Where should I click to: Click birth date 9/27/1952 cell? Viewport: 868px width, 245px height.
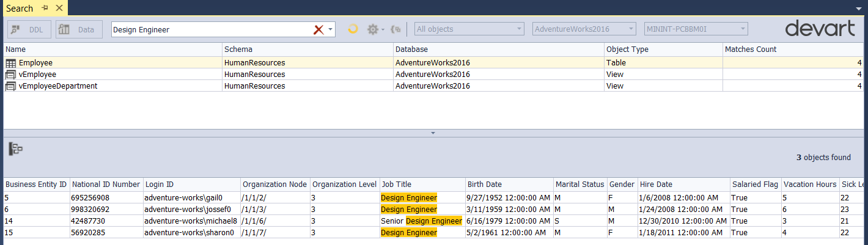(509, 197)
